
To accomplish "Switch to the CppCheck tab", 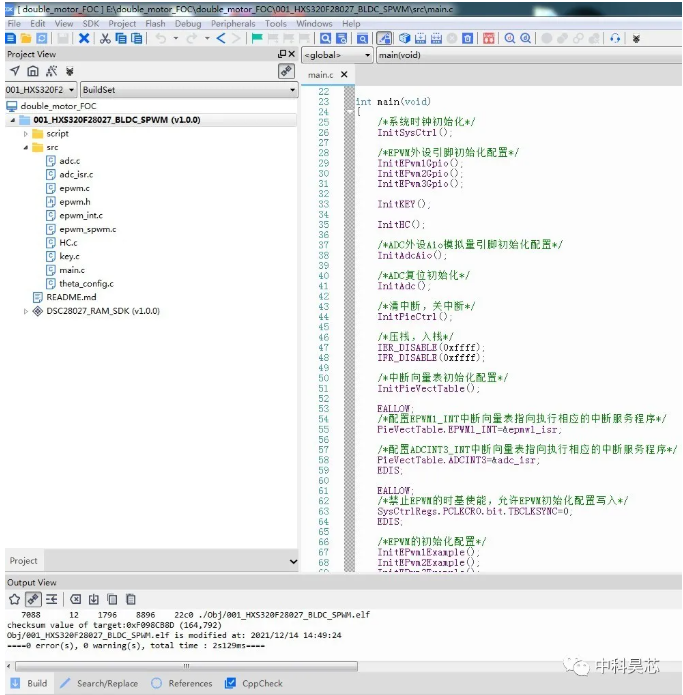I will click(x=254, y=683).
